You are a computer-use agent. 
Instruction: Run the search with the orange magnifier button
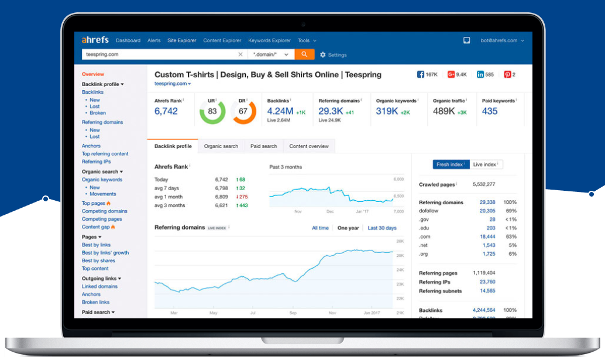click(304, 53)
